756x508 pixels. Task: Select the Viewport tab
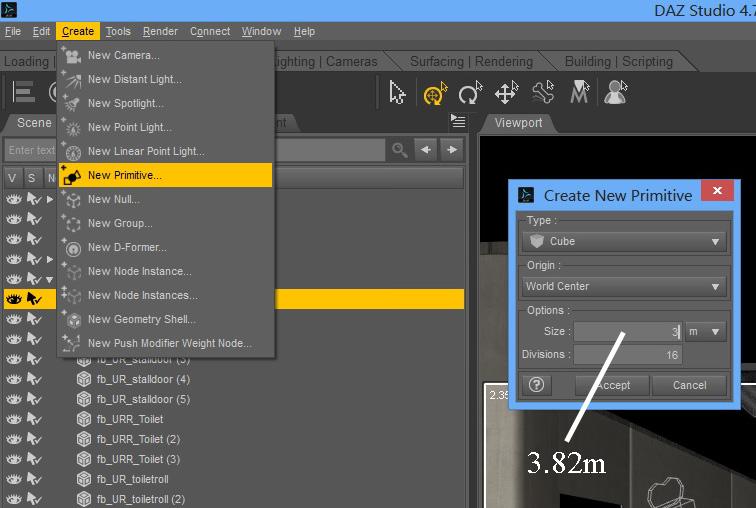point(518,123)
